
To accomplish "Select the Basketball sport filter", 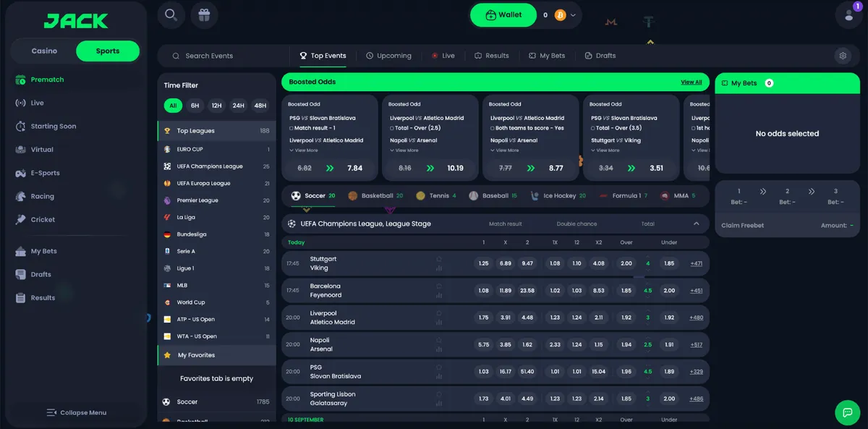I will coord(375,195).
